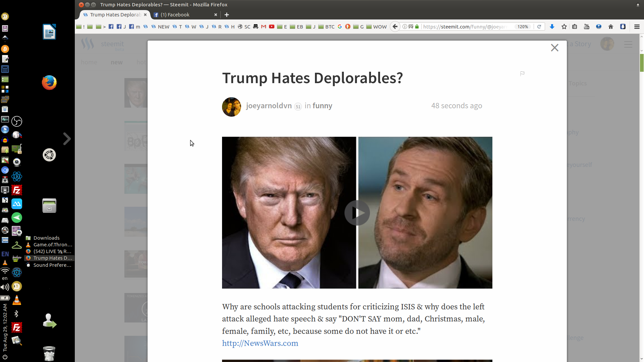644x362 pixels.
Task: Flag this post using the flag icon
Action: (x=522, y=73)
